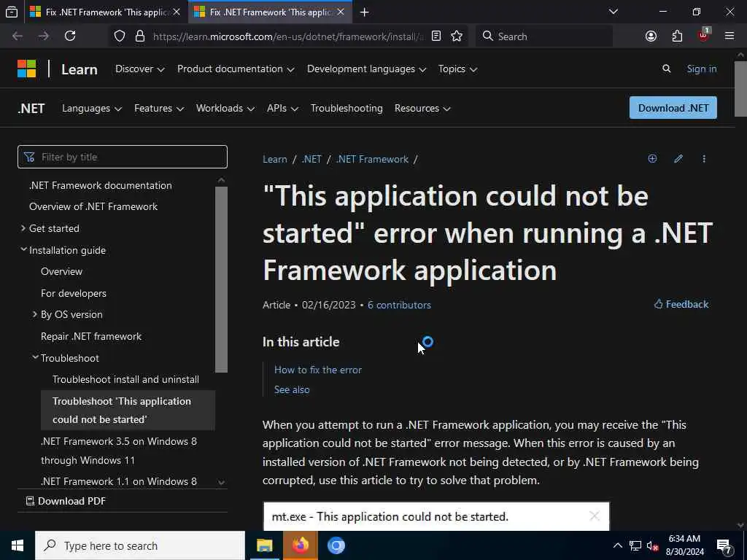Collapse the Installation guide node

(x=23, y=249)
